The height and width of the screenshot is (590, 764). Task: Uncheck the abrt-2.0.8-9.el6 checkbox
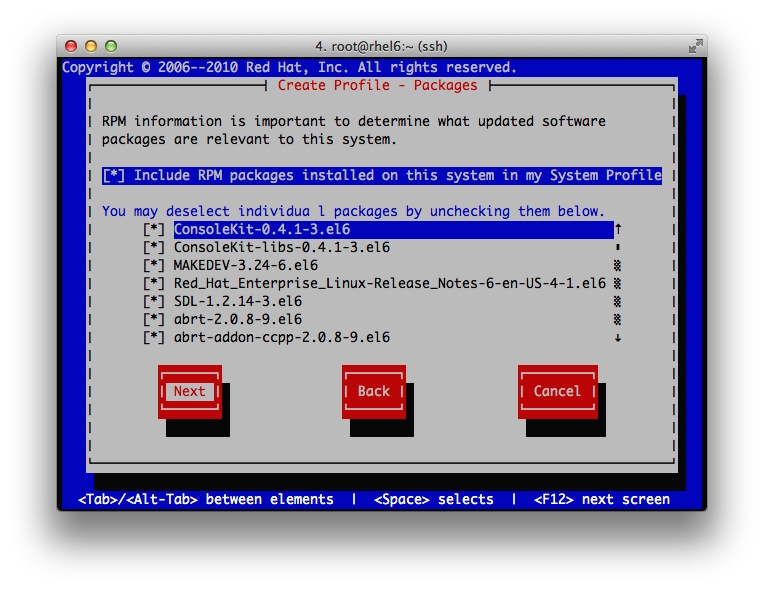[153, 320]
